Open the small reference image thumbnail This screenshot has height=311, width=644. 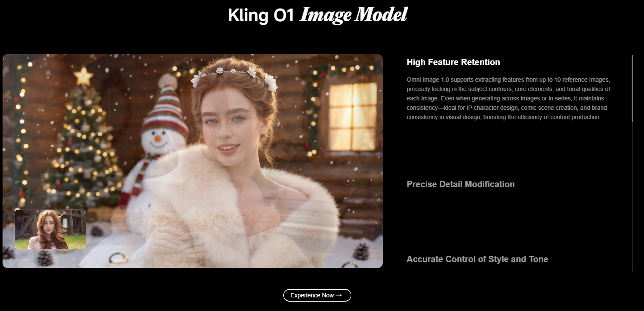tap(51, 229)
